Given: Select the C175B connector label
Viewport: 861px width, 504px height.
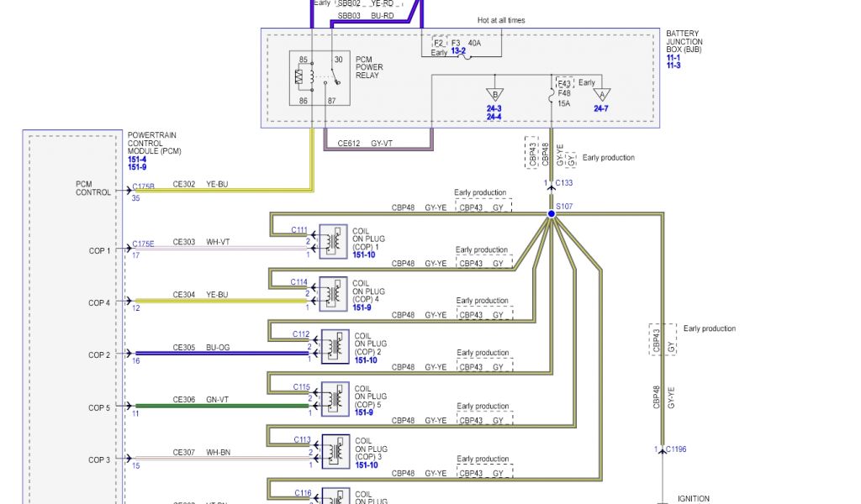Looking at the screenshot, I should tap(143, 186).
